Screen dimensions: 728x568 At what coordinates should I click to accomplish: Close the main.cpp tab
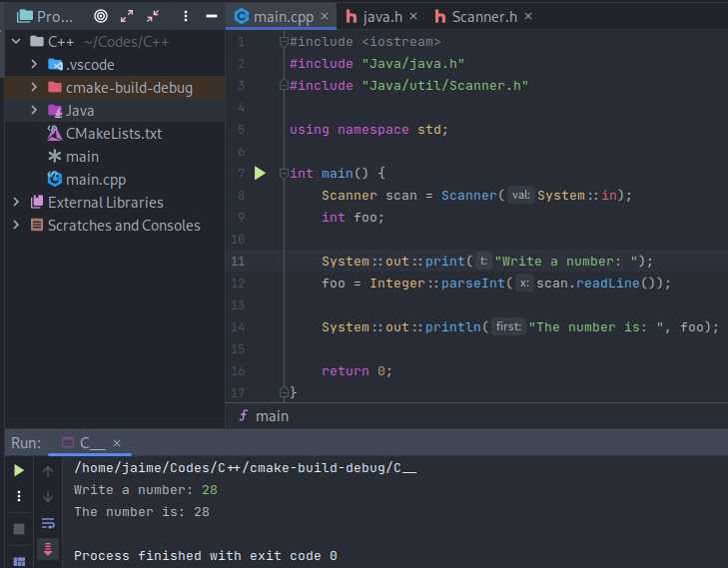tap(325, 16)
